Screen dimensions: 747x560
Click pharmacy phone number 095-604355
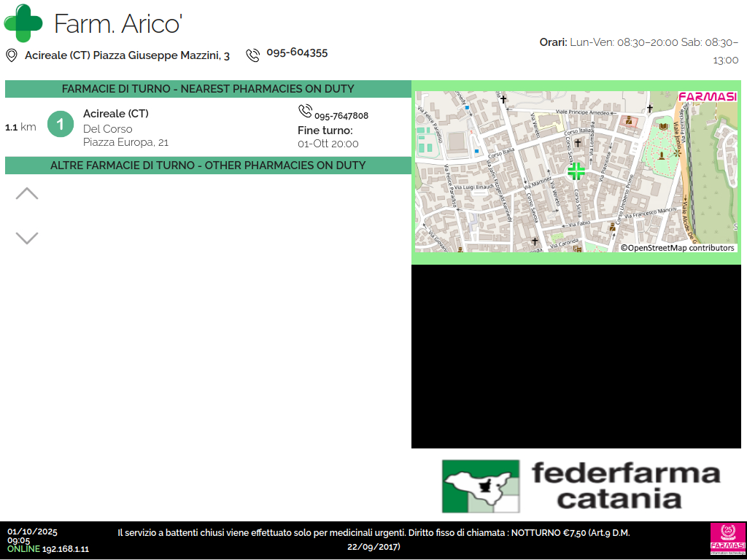pyautogui.click(x=297, y=52)
